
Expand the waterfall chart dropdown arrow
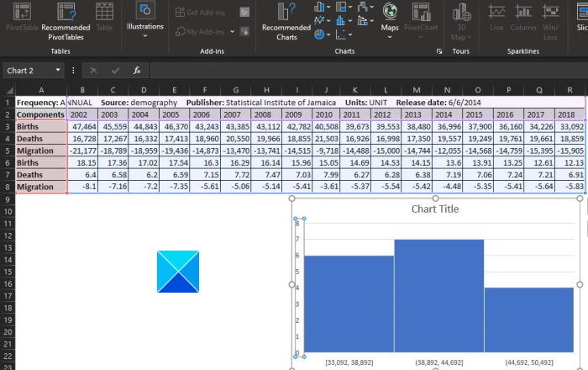pos(371,7)
